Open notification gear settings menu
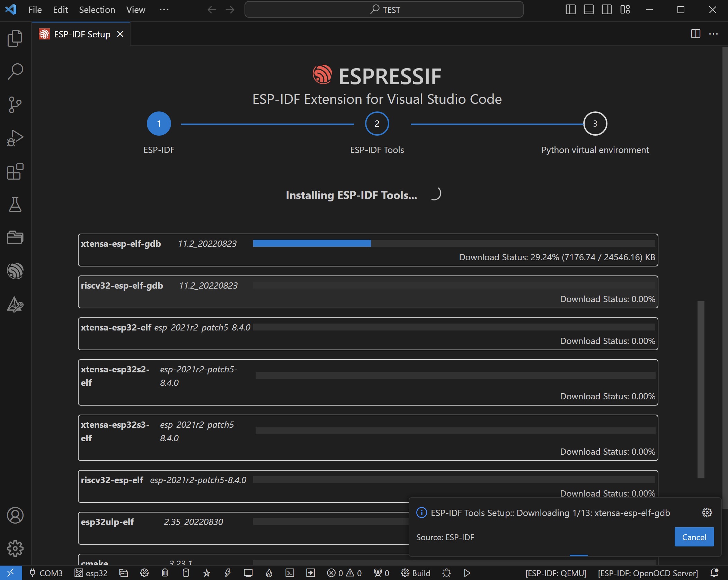The image size is (728, 580). click(x=707, y=513)
